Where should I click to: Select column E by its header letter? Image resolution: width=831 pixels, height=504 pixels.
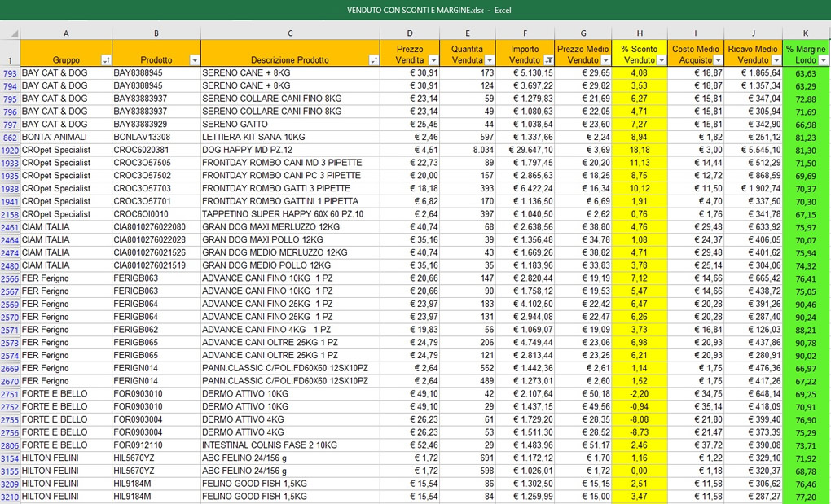coord(468,33)
